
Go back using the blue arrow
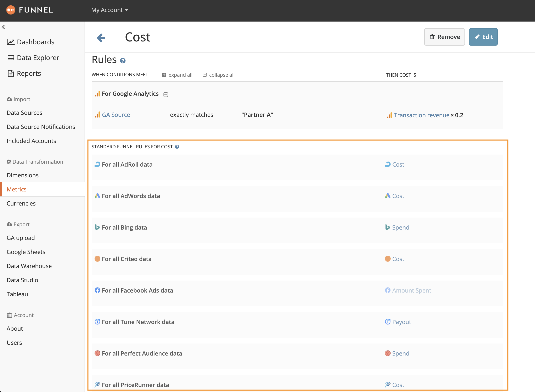(x=101, y=38)
